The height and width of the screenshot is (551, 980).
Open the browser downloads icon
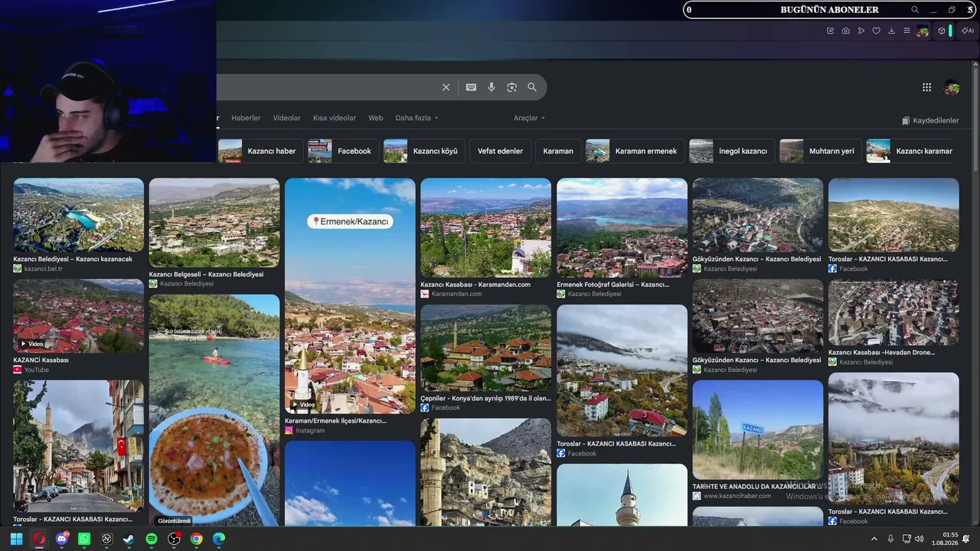[892, 31]
